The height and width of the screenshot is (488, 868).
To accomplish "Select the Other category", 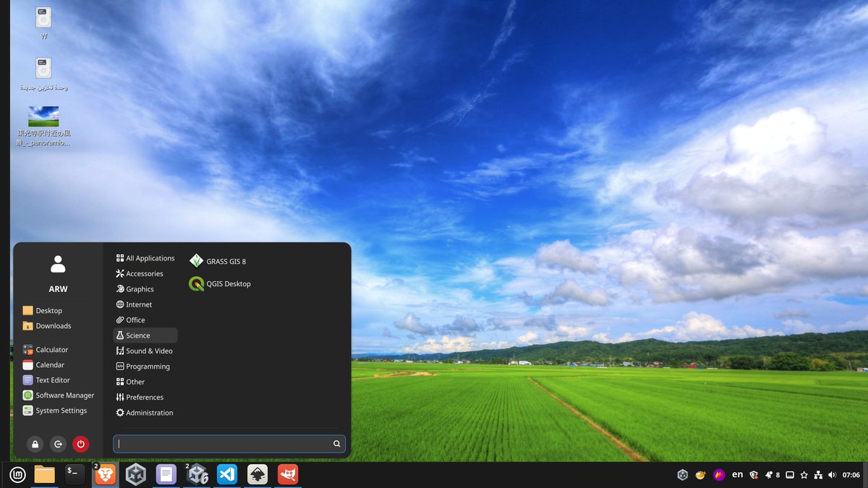I will tap(145, 382).
